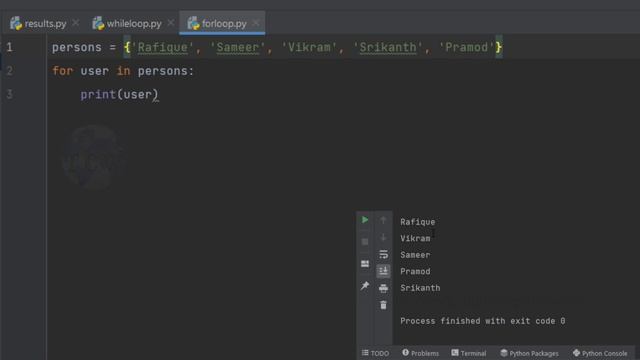Image resolution: width=640 pixels, height=360 pixels.
Task: Click 'Process finished with exit code 0' text
Action: point(482,321)
